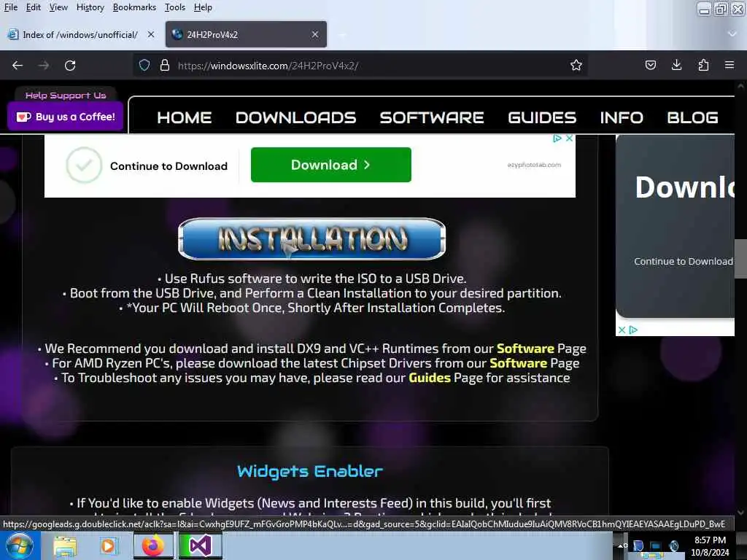This screenshot has width=747, height=560.
Task: Save page to Pocket
Action: [650, 65]
